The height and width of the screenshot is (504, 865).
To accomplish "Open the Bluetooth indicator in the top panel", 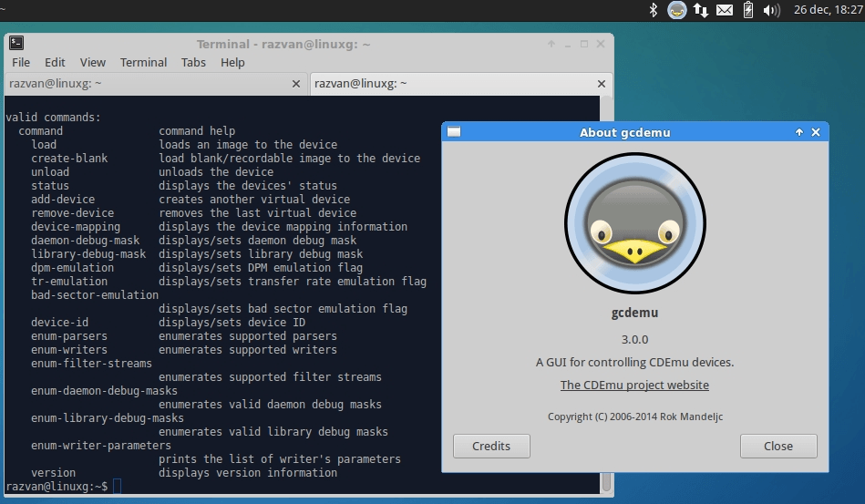I will 653,10.
